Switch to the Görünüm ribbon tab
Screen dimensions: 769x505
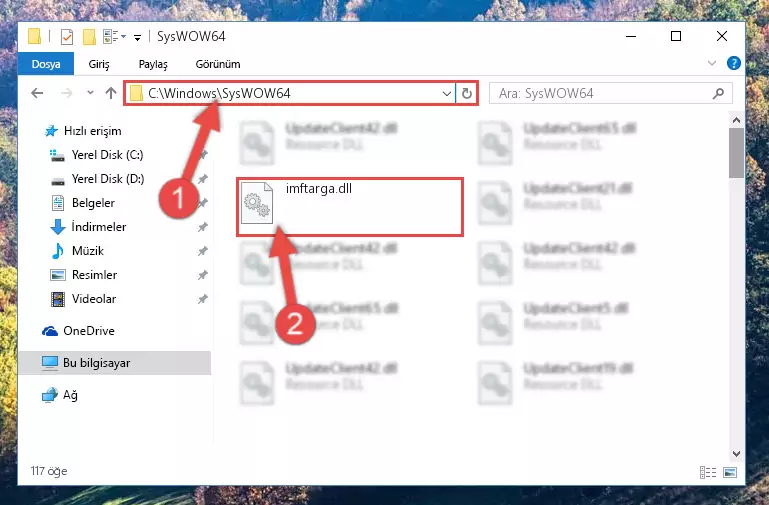click(218, 64)
